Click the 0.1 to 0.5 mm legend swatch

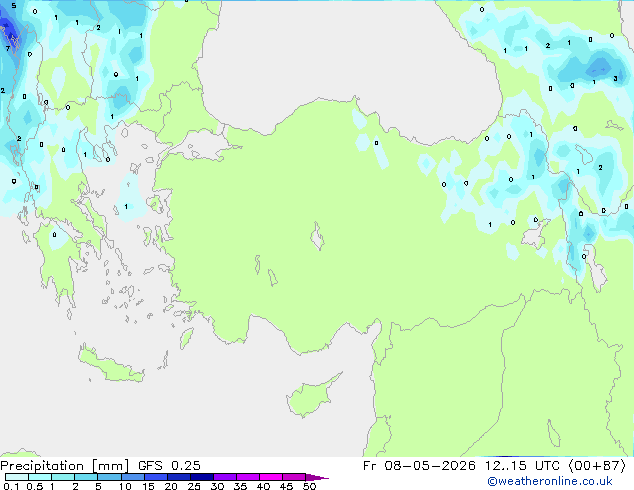(17, 477)
